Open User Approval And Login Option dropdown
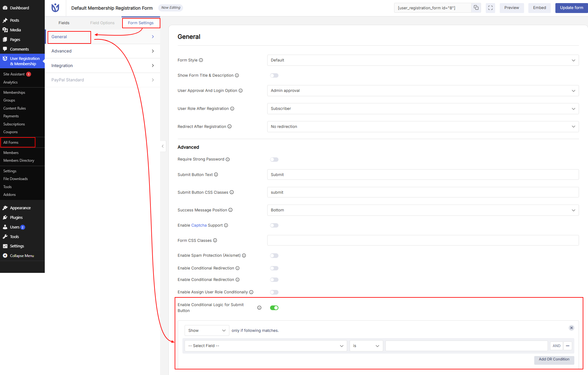The height and width of the screenshot is (375, 588). pyautogui.click(x=423, y=91)
